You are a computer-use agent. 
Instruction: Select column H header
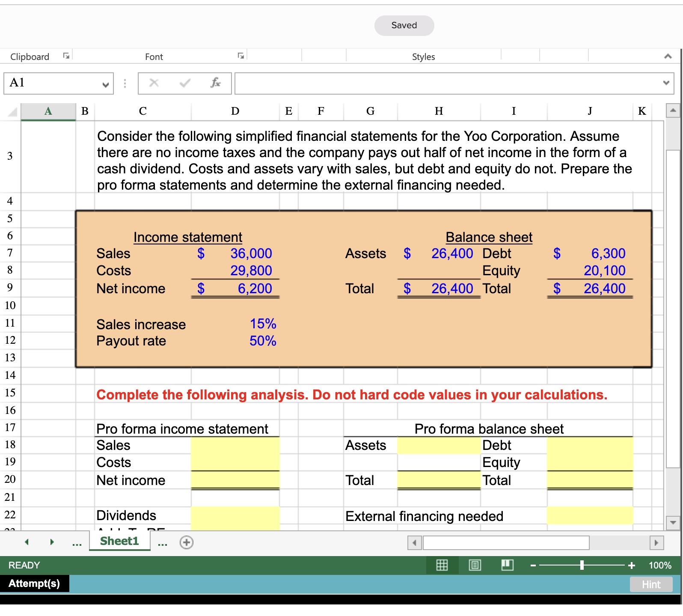coord(439,111)
